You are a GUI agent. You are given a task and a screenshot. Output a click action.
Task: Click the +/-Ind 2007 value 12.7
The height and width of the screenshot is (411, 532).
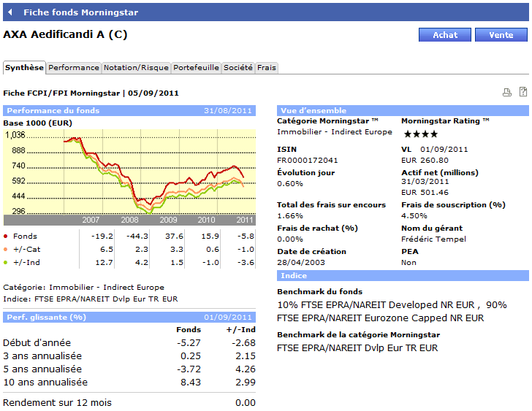pyautogui.click(x=104, y=263)
